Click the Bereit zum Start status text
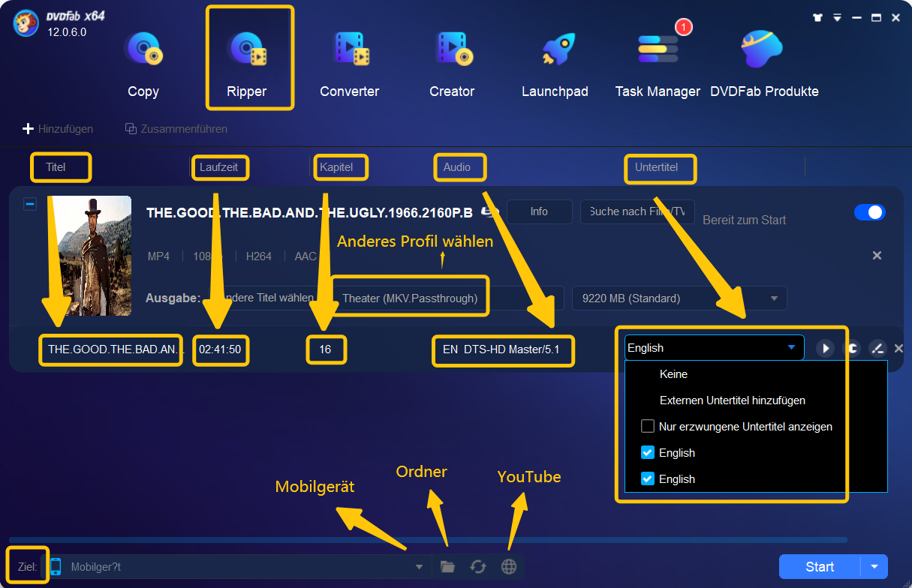This screenshot has width=912, height=588. point(745,220)
